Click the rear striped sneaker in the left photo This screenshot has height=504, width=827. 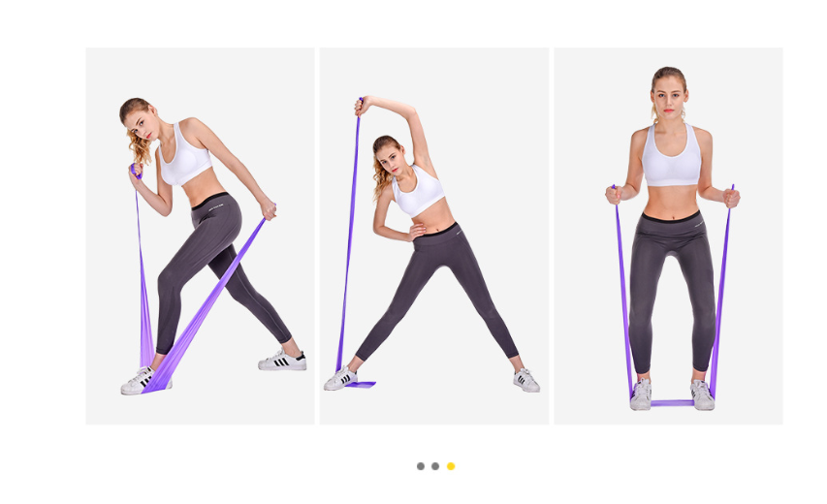(x=282, y=361)
